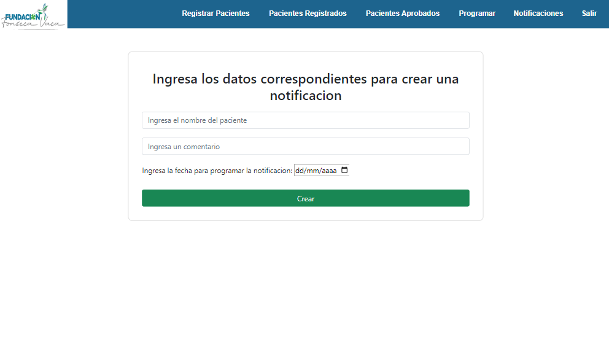Select the day (dd) segment of the date

[x=300, y=171]
